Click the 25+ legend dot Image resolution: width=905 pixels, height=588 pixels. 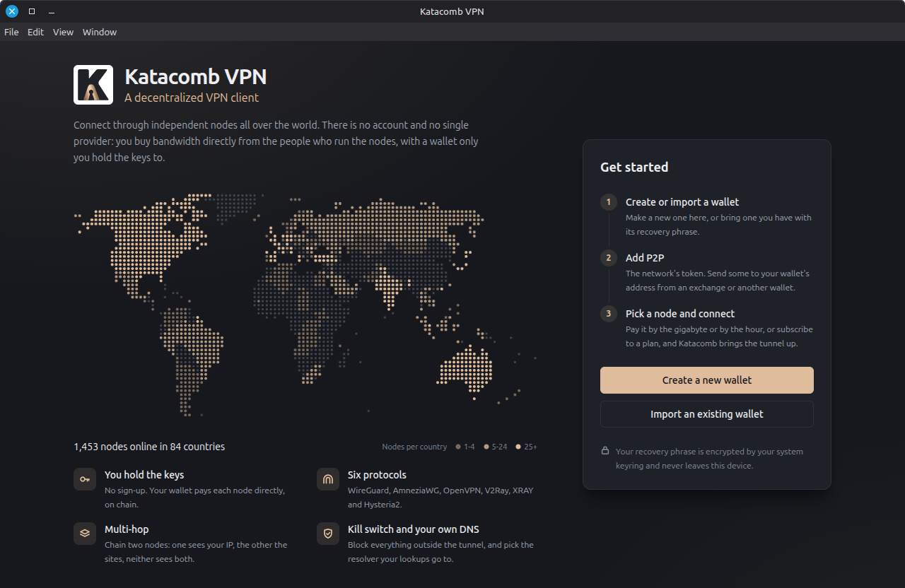pos(518,447)
